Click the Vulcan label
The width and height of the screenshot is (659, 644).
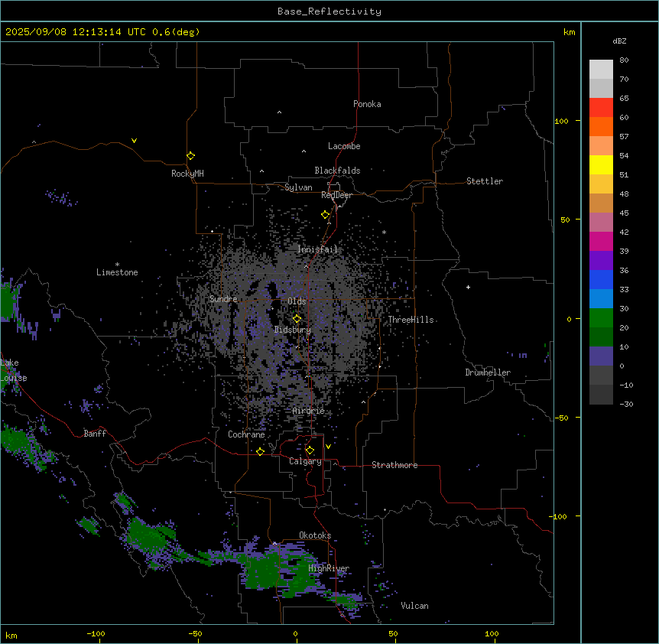pos(414,606)
